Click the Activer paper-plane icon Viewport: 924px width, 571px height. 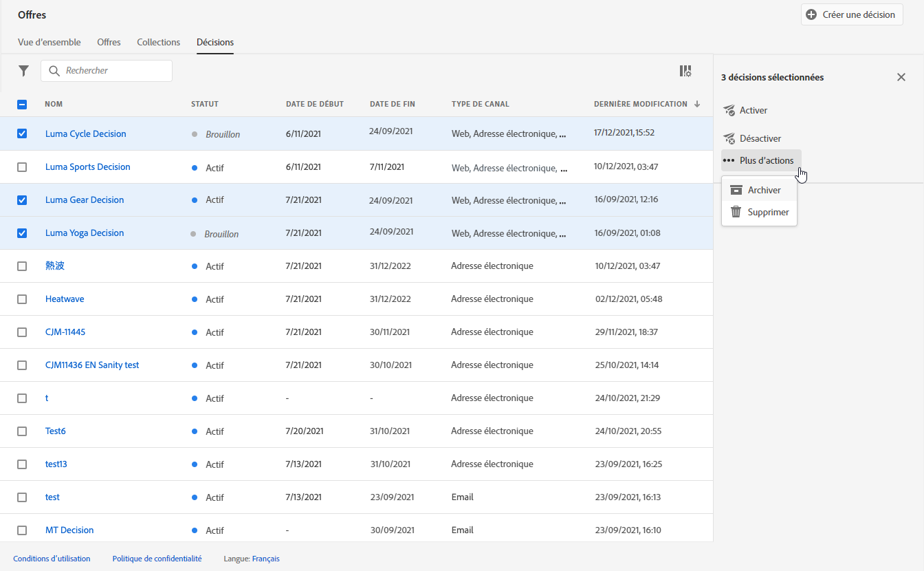pyautogui.click(x=729, y=110)
